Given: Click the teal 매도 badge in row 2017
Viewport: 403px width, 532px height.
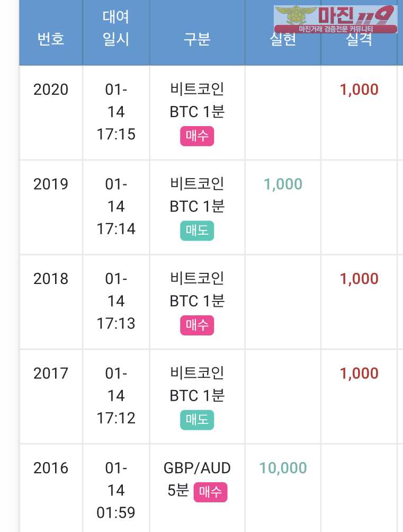Looking at the screenshot, I should [x=197, y=420].
